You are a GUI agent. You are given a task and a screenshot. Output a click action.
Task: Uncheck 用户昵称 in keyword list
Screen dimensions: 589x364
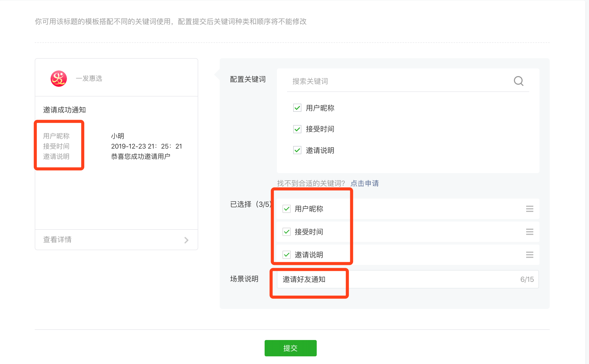point(297,108)
